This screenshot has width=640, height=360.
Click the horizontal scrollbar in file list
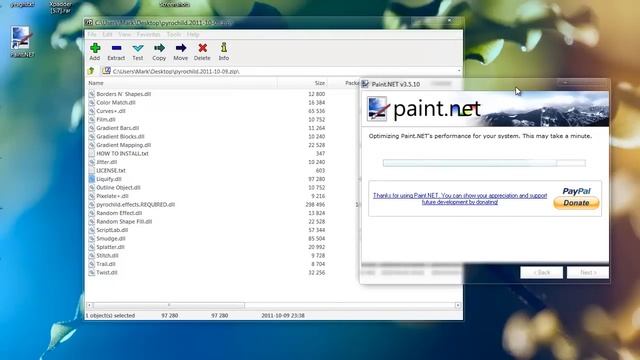click(169, 305)
